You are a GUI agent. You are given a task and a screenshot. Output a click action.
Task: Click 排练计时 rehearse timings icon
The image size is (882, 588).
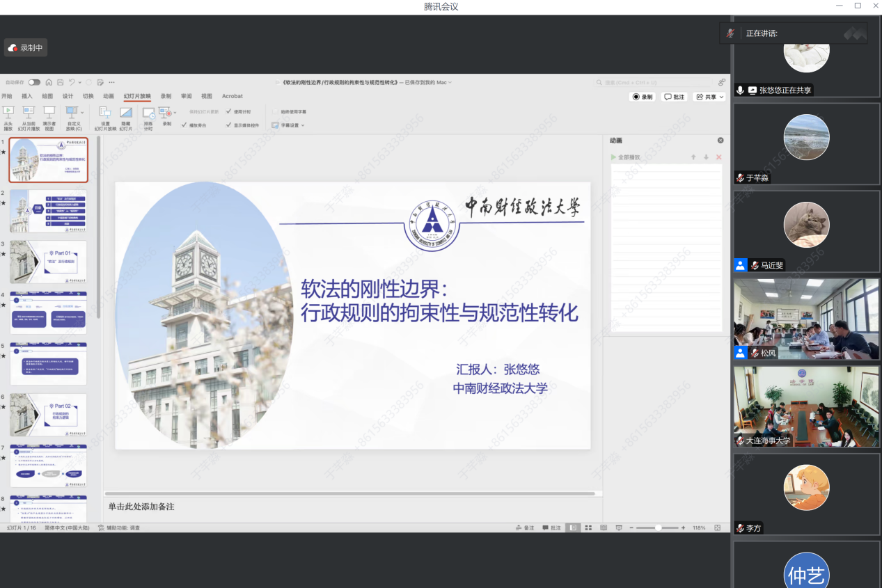(148, 113)
